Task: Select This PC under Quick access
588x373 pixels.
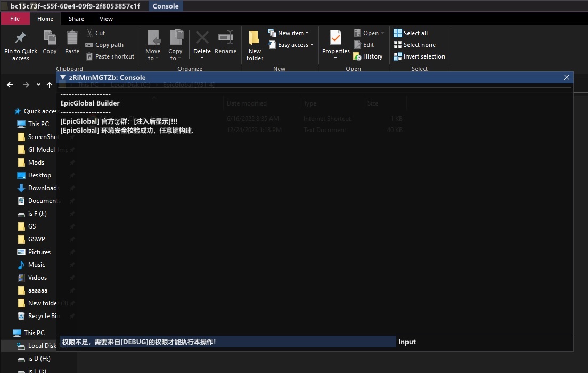Action: 34,124
